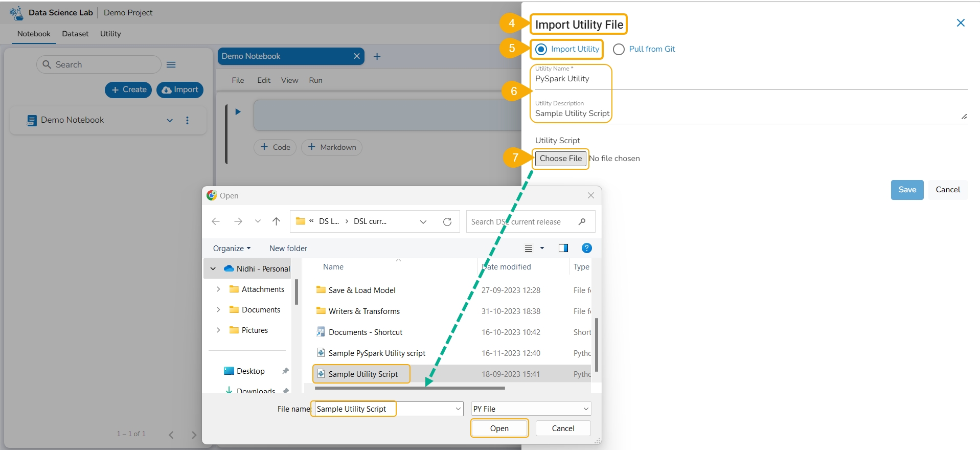Screen dimensions: 980x450
Task: Open the Organize dropdown menu
Action: point(232,248)
